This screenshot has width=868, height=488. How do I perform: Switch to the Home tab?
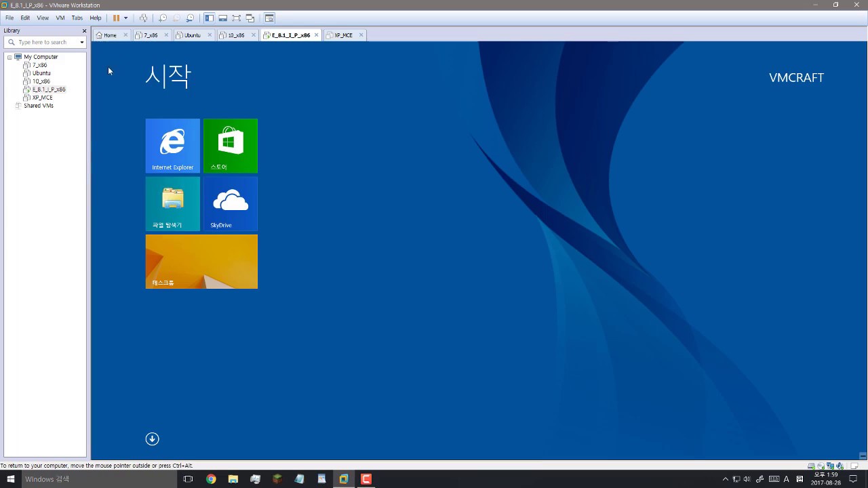(x=110, y=35)
